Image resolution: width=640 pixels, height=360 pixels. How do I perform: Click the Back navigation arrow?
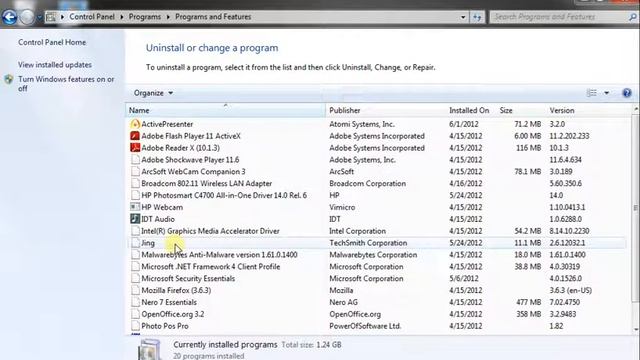pyautogui.click(x=9, y=17)
